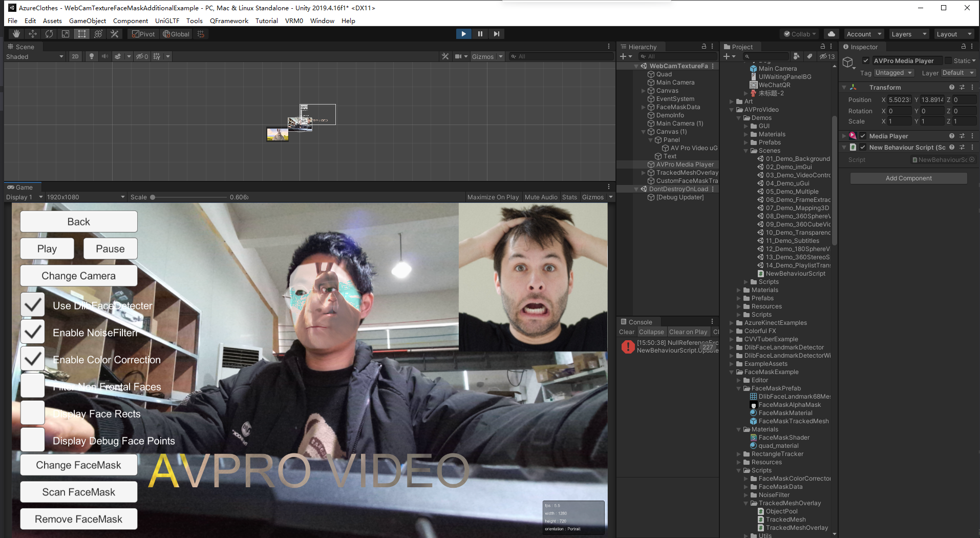Click the Play mode button
The image size is (980, 538).
coord(463,34)
